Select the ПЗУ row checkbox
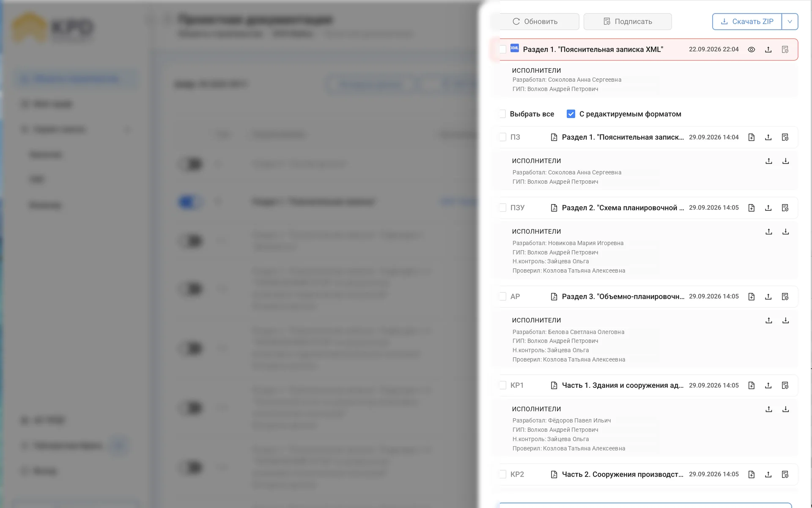 point(502,207)
